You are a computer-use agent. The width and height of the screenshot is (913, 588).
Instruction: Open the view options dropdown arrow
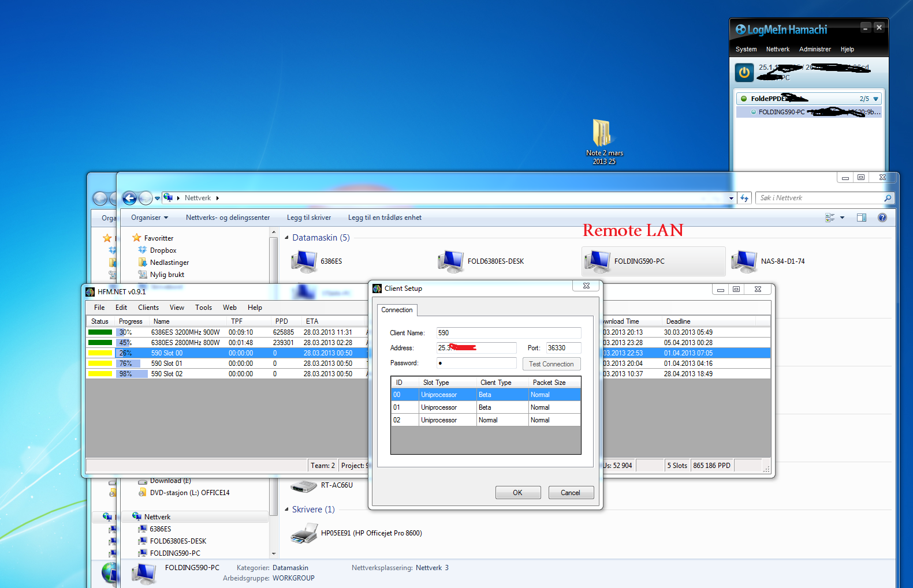point(842,218)
